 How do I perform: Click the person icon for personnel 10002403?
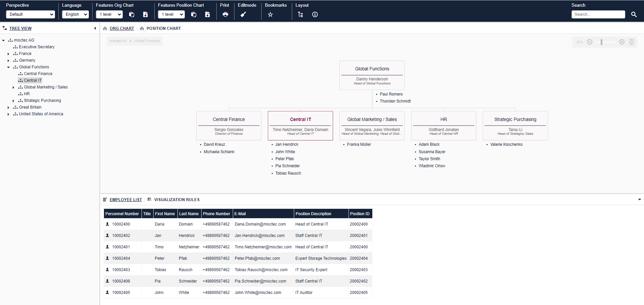[x=107, y=269]
